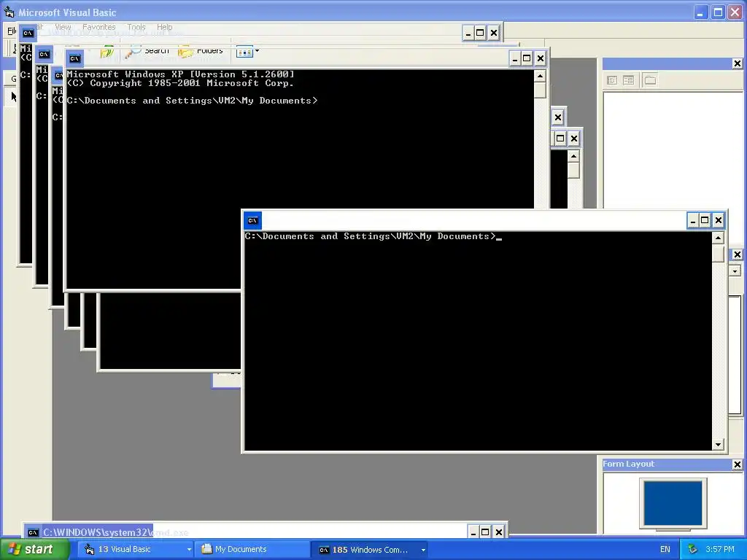747x560 pixels.
Task: Open the View menu in Explorer window
Action: (x=63, y=27)
